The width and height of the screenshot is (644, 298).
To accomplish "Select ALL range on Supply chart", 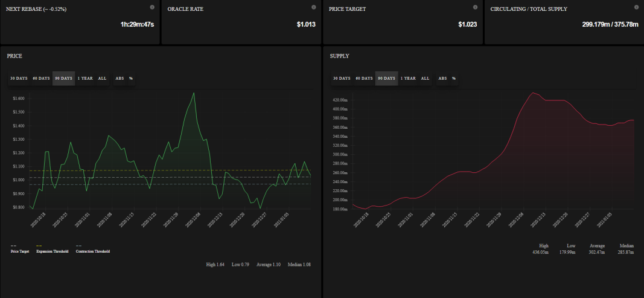I will tap(425, 78).
